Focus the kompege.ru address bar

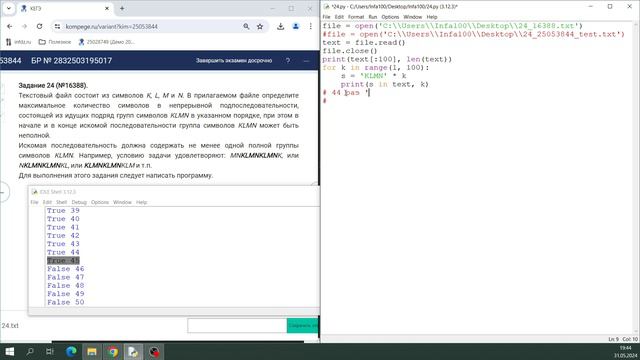151,27
